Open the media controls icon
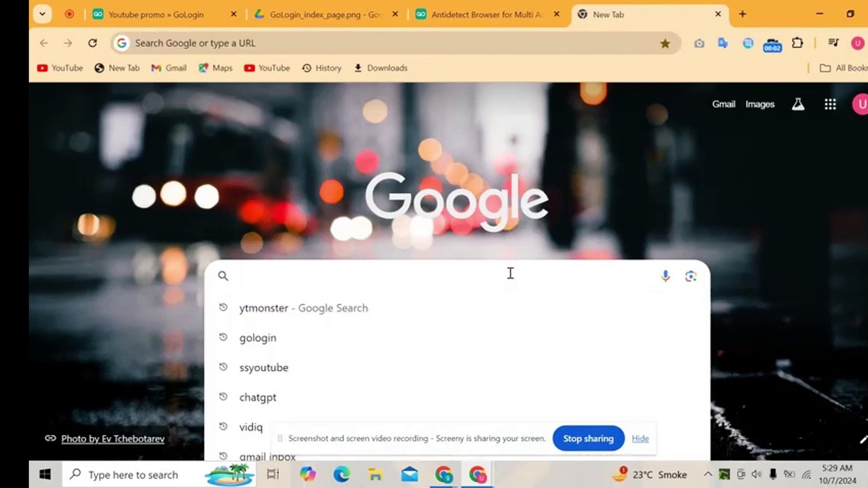This screenshot has height=488, width=868. 833,43
